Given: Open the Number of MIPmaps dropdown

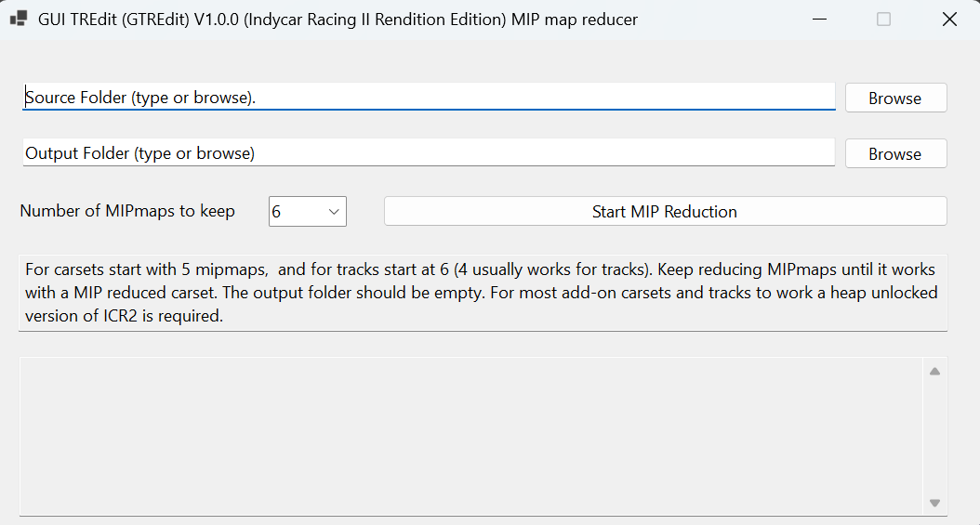Looking at the screenshot, I should click(x=308, y=212).
